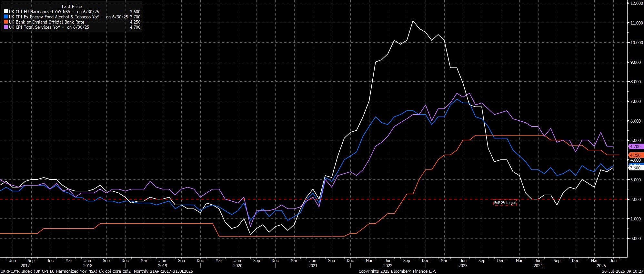Click the 'UKRPCJYR Index' ticker text in footer
Image resolution: width=644 pixels, height=274 pixels.
(16, 271)
